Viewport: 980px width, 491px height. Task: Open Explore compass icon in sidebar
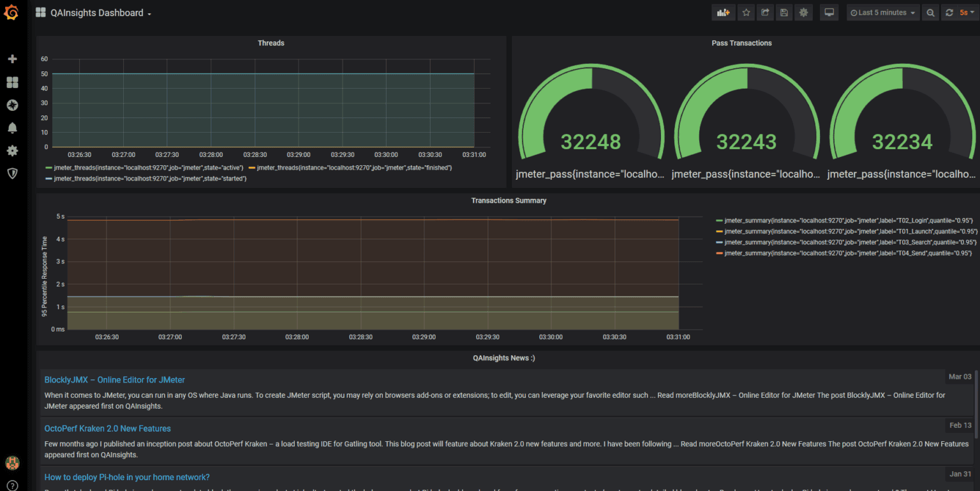tap(12, 105)
